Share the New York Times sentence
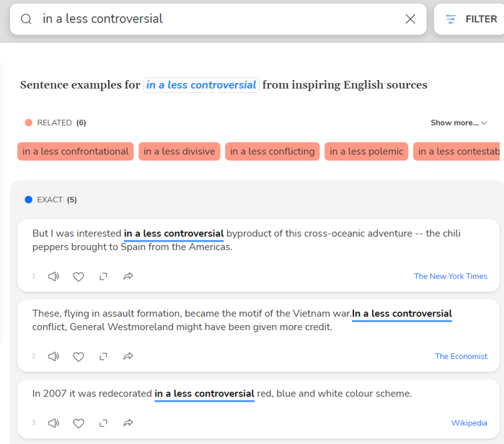The width and height of the screenshot is (504, 444). (x=128, y=276)
